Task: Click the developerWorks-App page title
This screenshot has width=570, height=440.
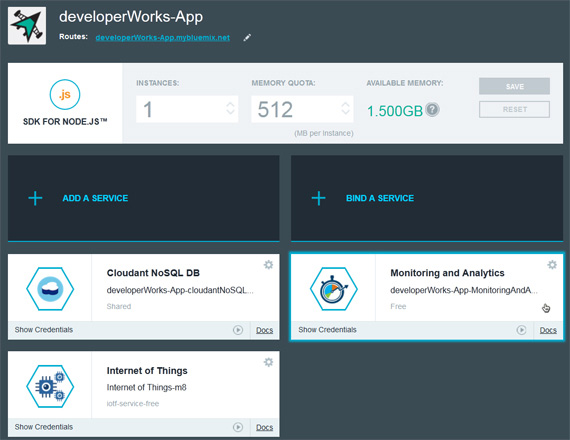Action: (x=131, y=17)
